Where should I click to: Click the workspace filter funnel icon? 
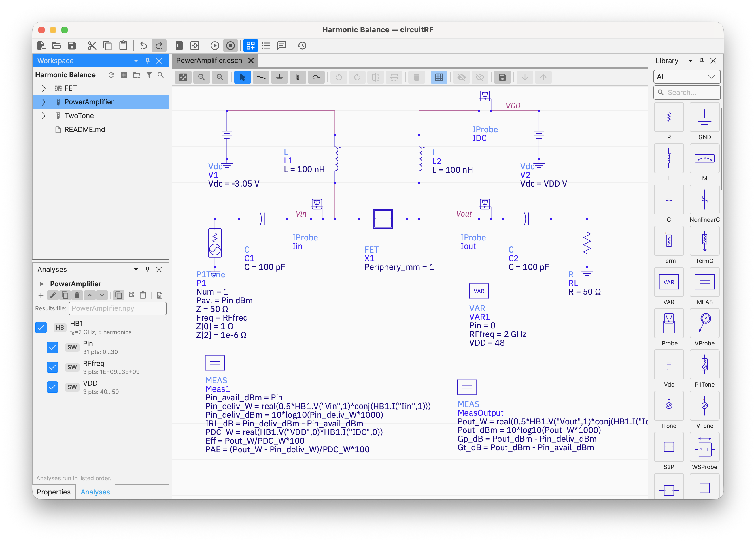tap(149, 75)
